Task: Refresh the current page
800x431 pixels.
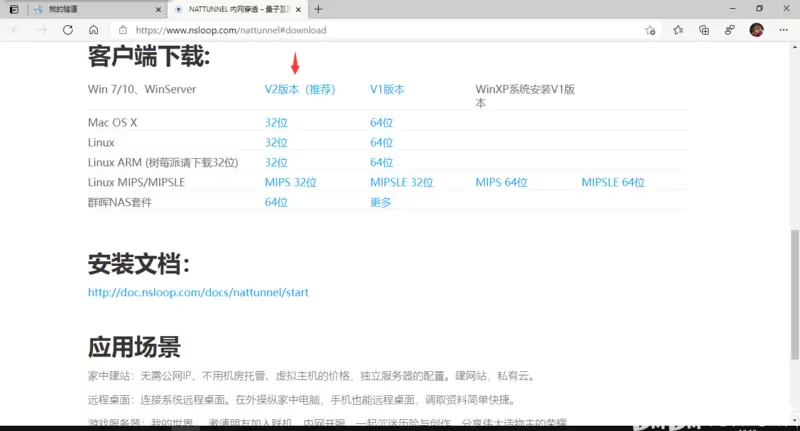Action: [68, 30]
